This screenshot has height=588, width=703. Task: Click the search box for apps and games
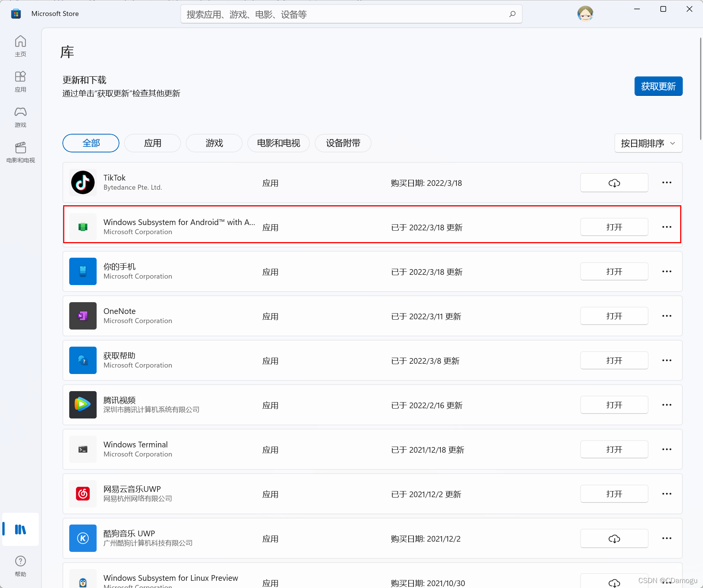pos(351,14)
